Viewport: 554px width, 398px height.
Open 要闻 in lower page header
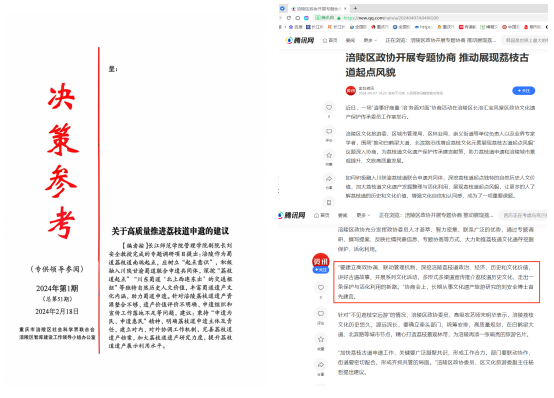coord(342,215)
